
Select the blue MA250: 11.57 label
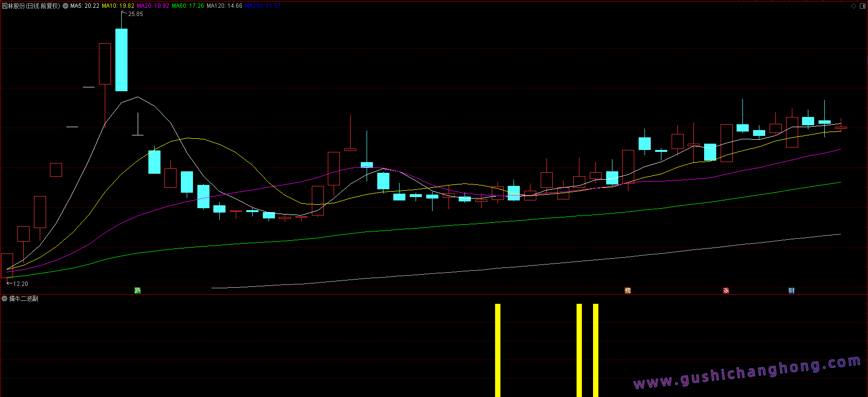263,6
